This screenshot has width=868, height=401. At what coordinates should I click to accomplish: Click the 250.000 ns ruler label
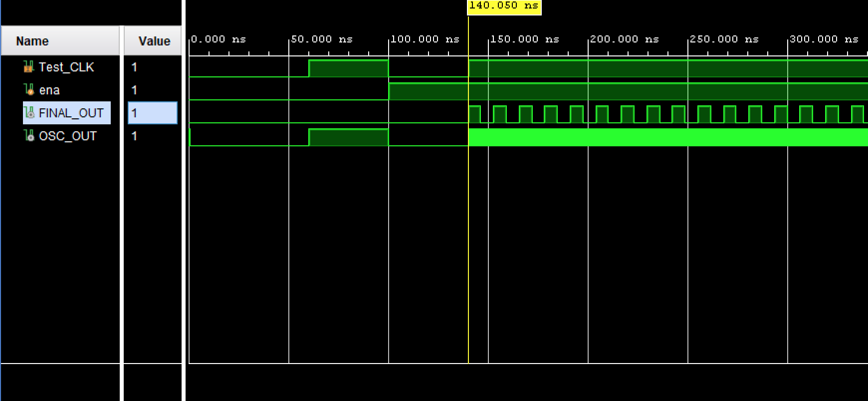click(x=724, y=39)
